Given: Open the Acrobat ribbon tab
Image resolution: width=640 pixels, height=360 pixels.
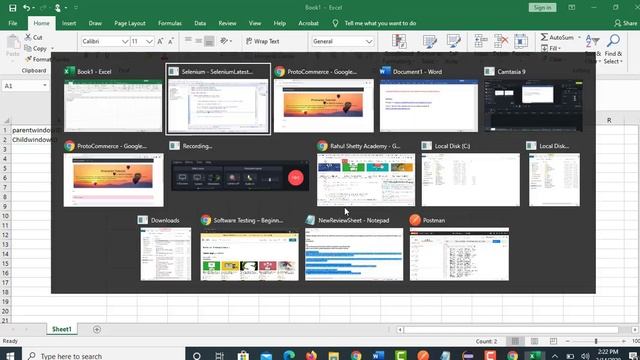Looking at the screenshot, I should 308,23.
